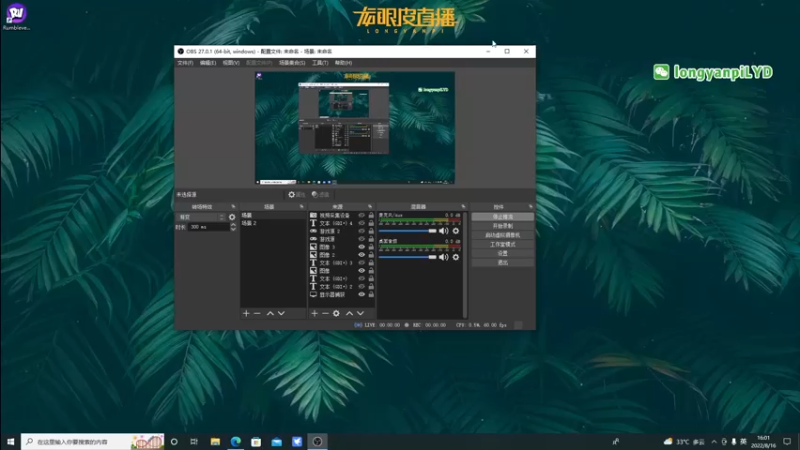Hide the 图像 source with eye icon
This screenshot has height=450, width=800.
pos(362,271)
